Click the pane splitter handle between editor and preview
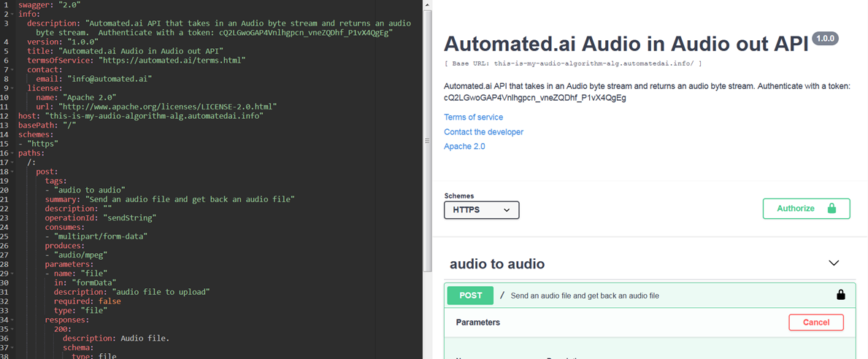The height and width of the screenshot is (359, 868). point(427,141)
